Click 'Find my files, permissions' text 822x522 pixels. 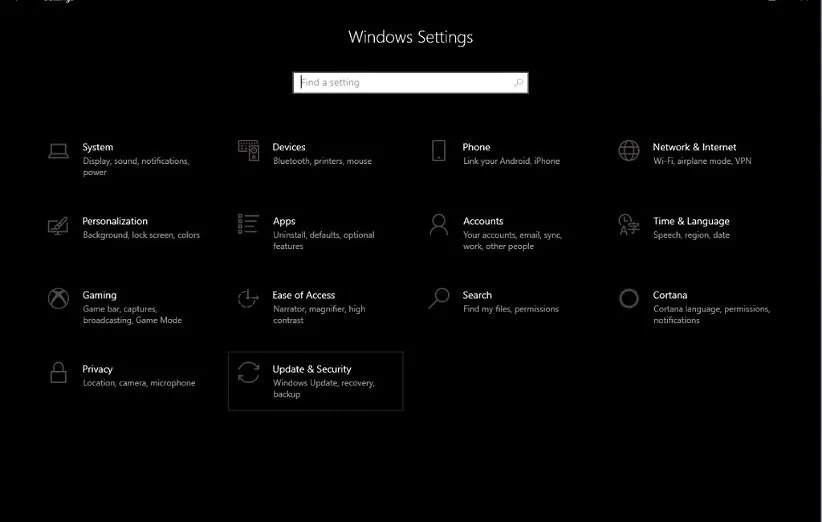pos(511,309)
